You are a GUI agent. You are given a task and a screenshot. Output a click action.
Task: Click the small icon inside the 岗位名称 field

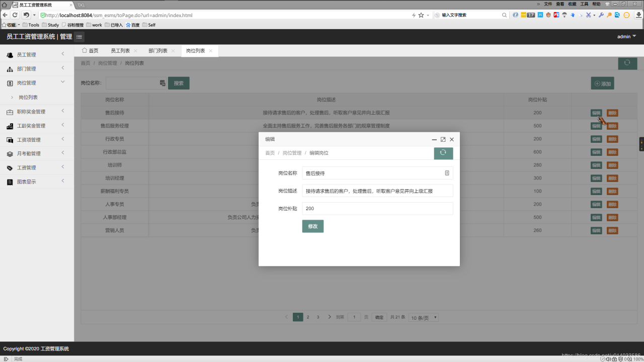[447, 173]
